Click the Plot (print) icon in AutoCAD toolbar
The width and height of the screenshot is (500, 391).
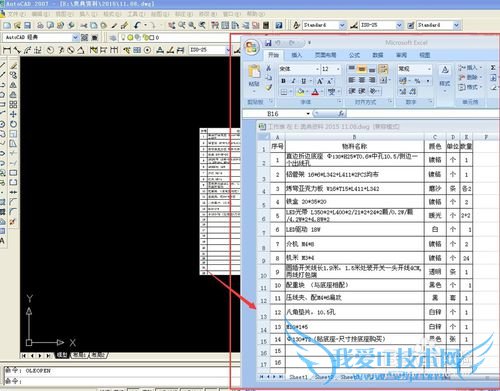click(40, 25)
